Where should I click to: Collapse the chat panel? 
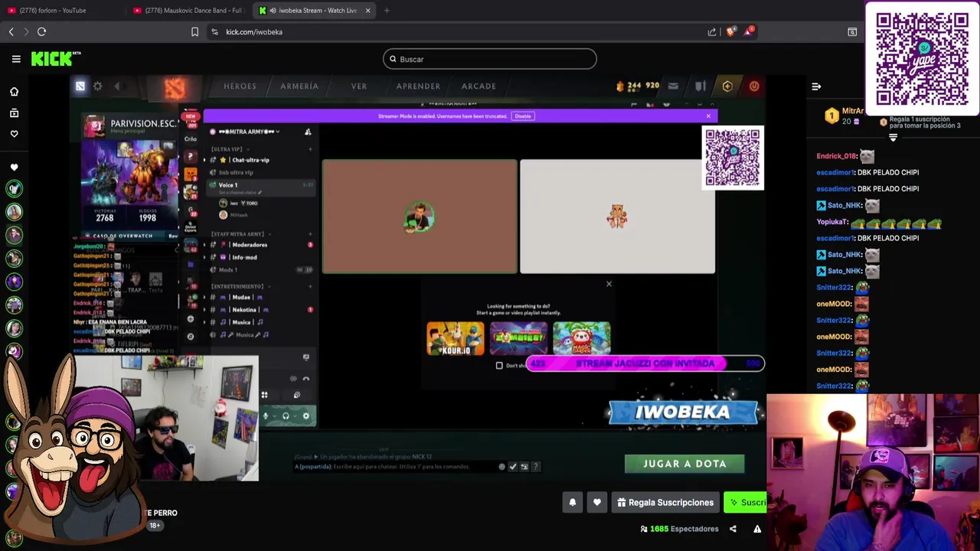[816, 86]
